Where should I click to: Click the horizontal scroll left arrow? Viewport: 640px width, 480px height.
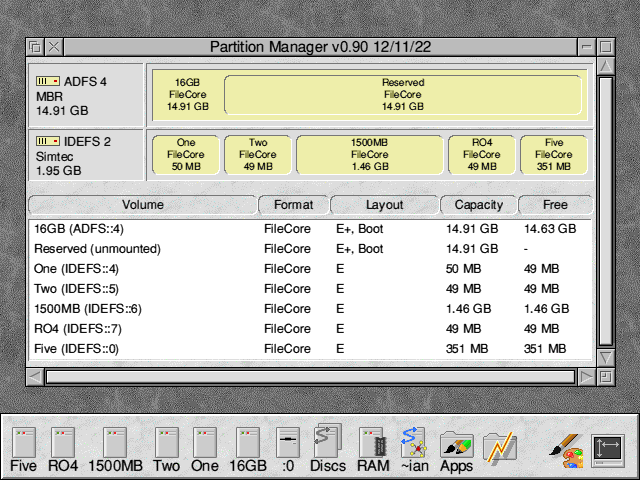(x=35, y=376)
